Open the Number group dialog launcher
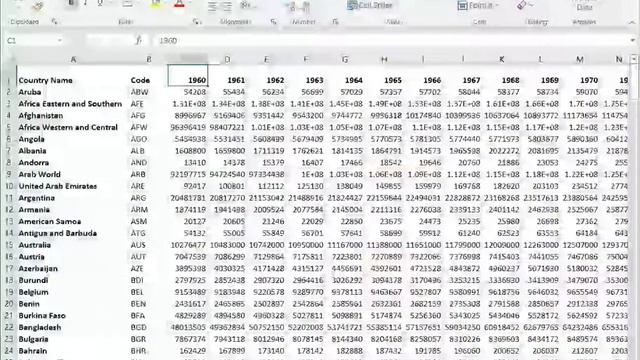This screenshot has width=640, height=360. click(x=335, y=21)
